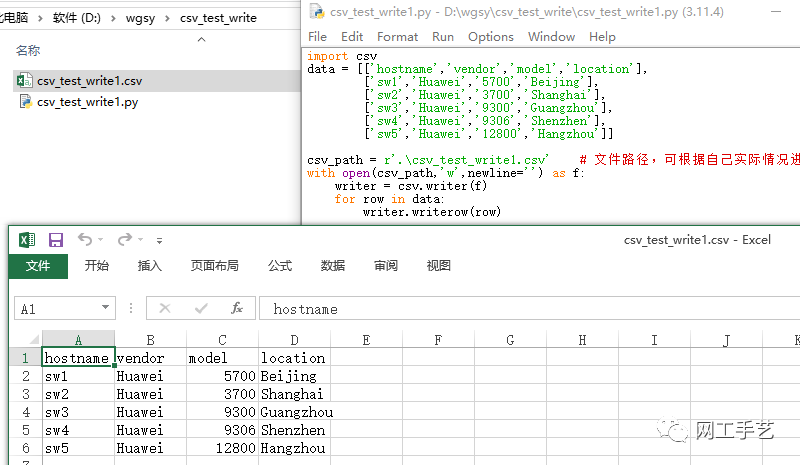Image resolution: width=800 pixels, height=465 pixels.
Task: Click cell containing 9306
Action: pyautogui.click(x=222, y=430)
